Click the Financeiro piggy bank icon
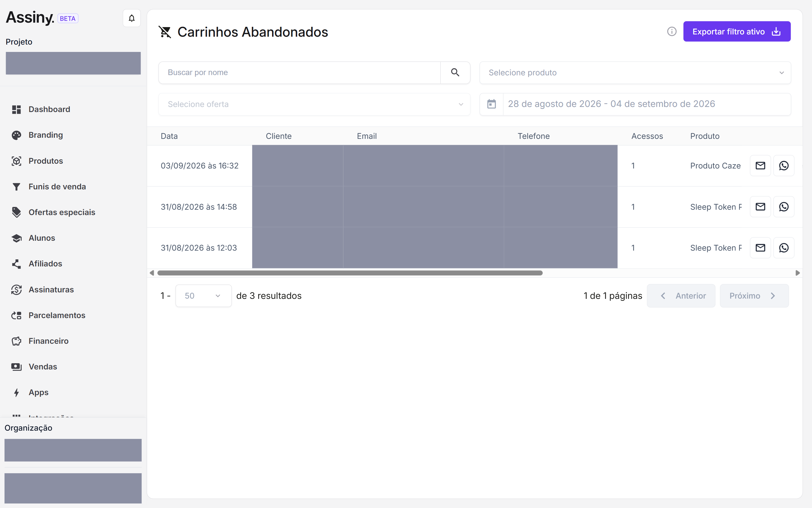812x508 pixels. pyautogui.click(x=16, y=341)
